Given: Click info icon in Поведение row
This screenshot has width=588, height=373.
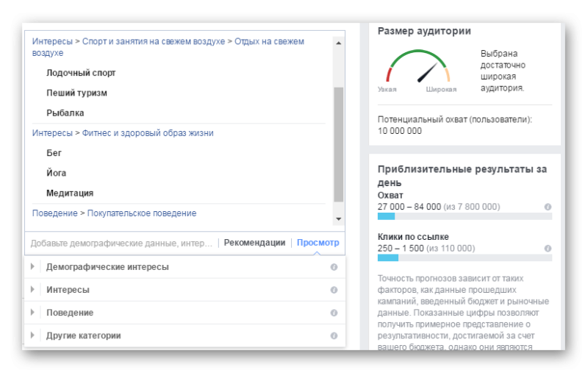Looking at the screenshot, I should click(334, 313).
